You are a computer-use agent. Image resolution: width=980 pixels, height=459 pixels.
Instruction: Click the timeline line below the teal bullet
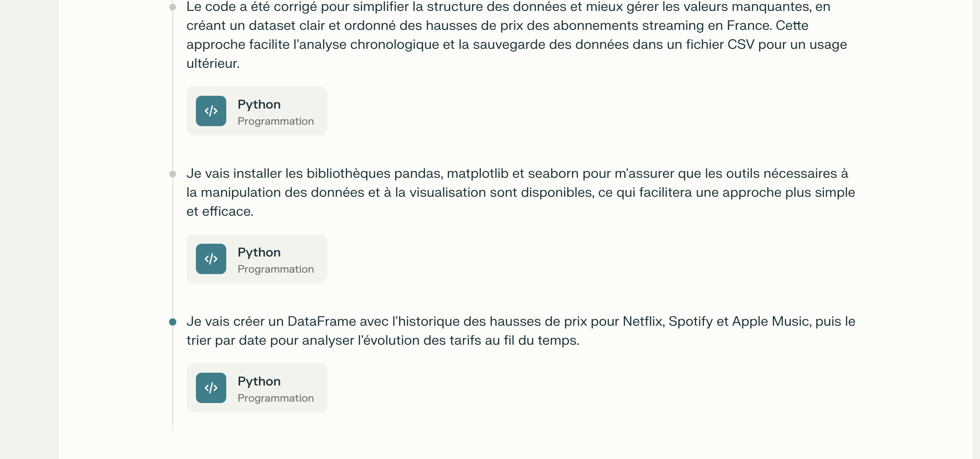173,379
